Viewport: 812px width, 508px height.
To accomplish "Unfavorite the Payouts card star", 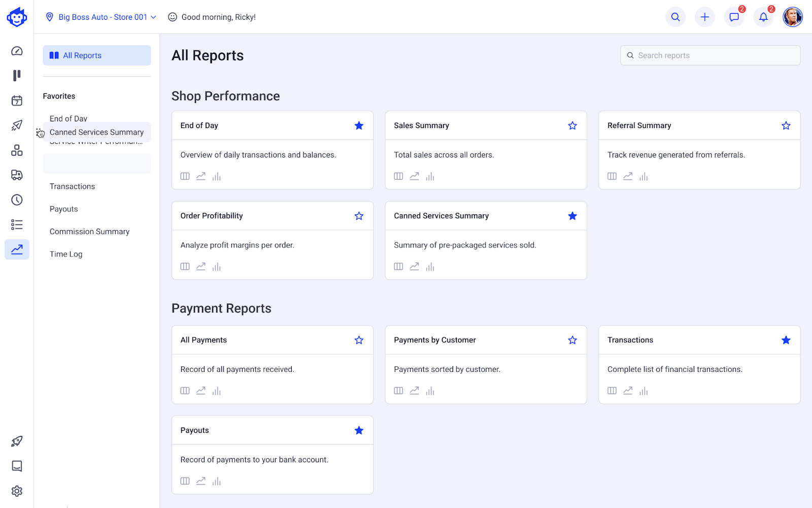I will (359, 430).
